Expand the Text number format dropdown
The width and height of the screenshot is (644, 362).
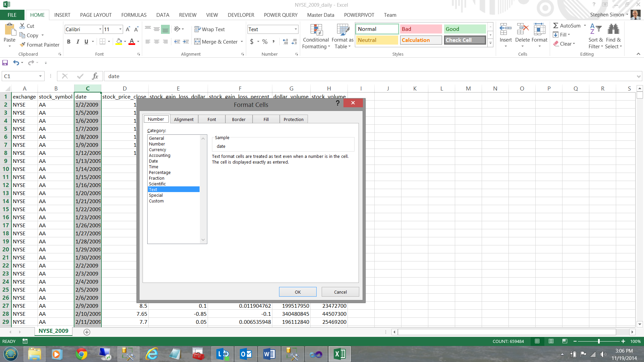tap(296, 29)
